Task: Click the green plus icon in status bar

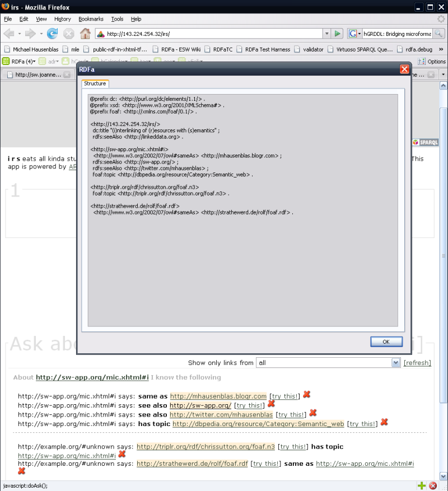Action: click(x=422, y=485)
